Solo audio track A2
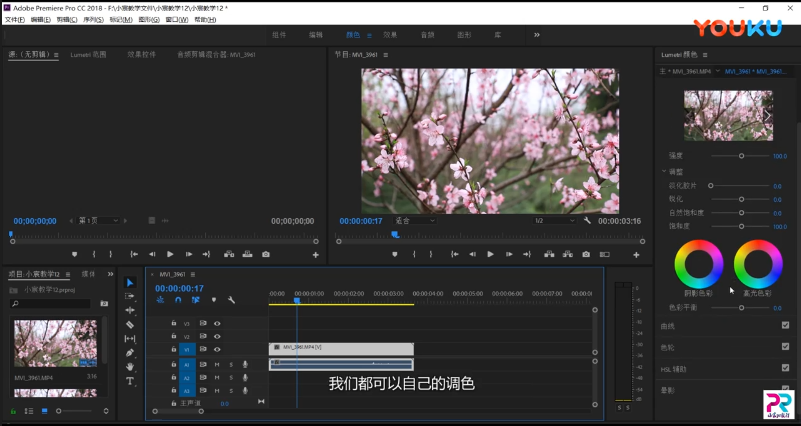 click(x=231, y=377)
